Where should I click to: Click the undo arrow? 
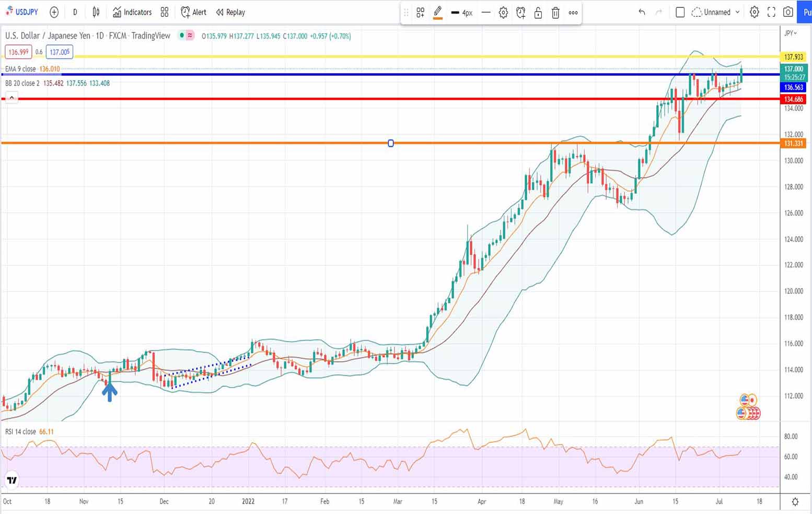pos(642,12)
